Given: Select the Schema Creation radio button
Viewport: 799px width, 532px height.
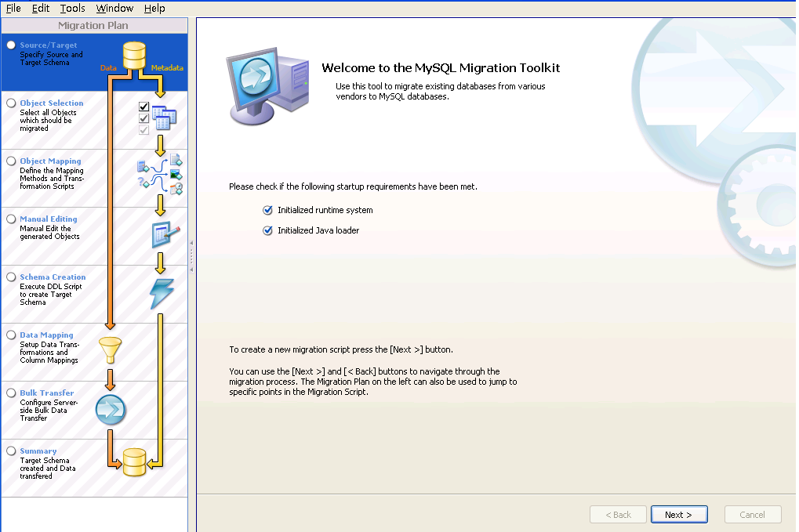Looking at the screenshot, I should [x=11, y=277].
